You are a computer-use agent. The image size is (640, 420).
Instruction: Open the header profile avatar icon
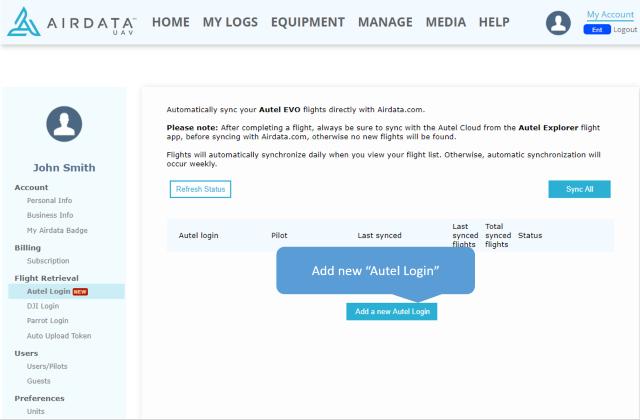[x=558, y=23]
